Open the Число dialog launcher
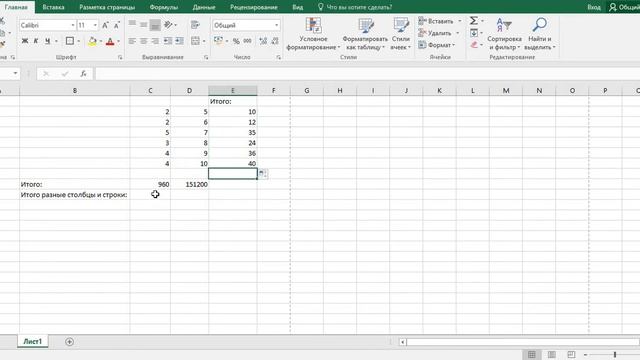The width and height of the screenshot is (640, 360). (x=278, y=58)
